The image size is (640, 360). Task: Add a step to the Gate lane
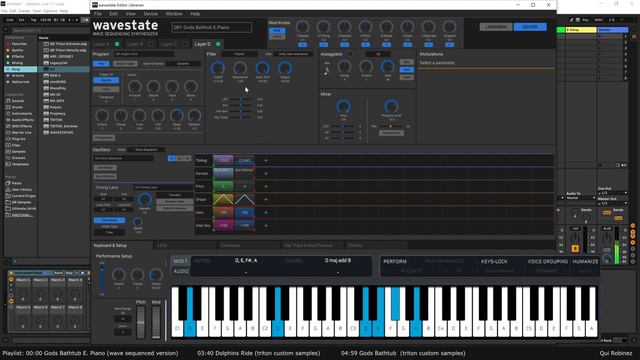[x=266, y=213]
